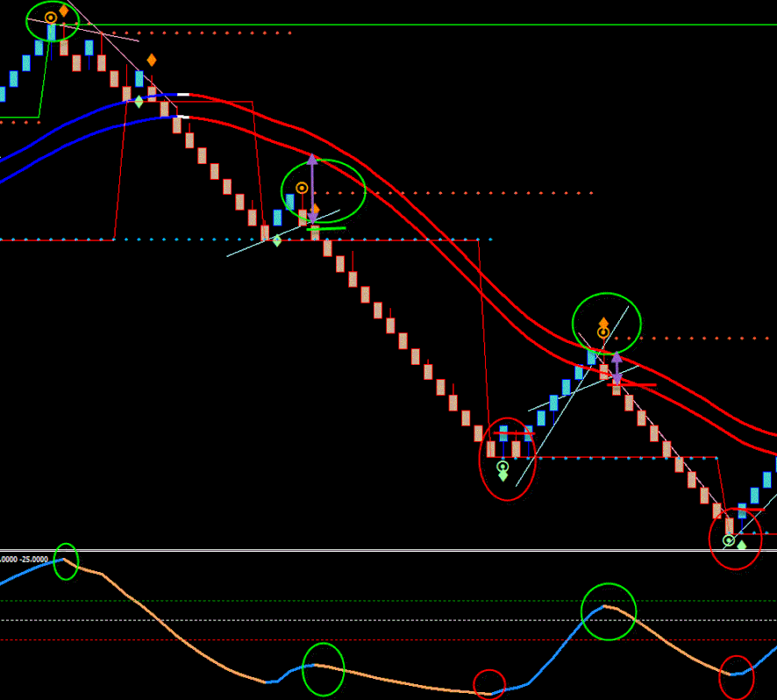Select the green target marker in the first red ellipse
Screen dimensions: 777x700
503,467
